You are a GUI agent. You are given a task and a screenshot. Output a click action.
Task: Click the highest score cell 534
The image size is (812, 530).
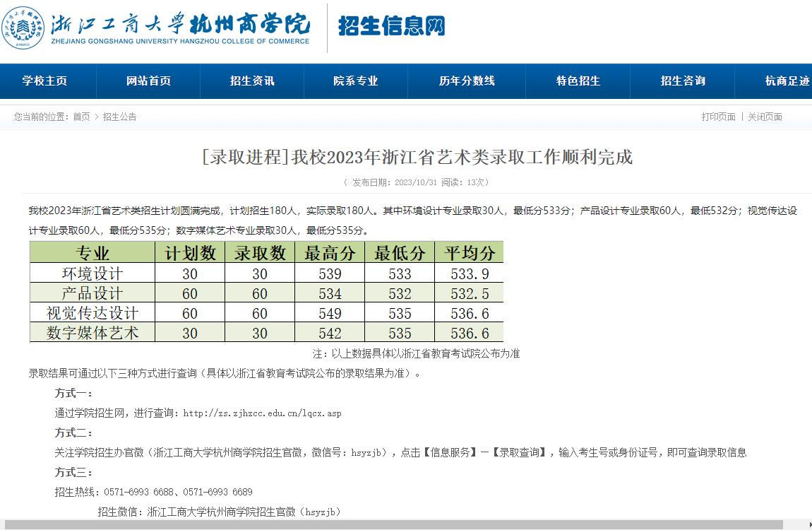[330, 293]
